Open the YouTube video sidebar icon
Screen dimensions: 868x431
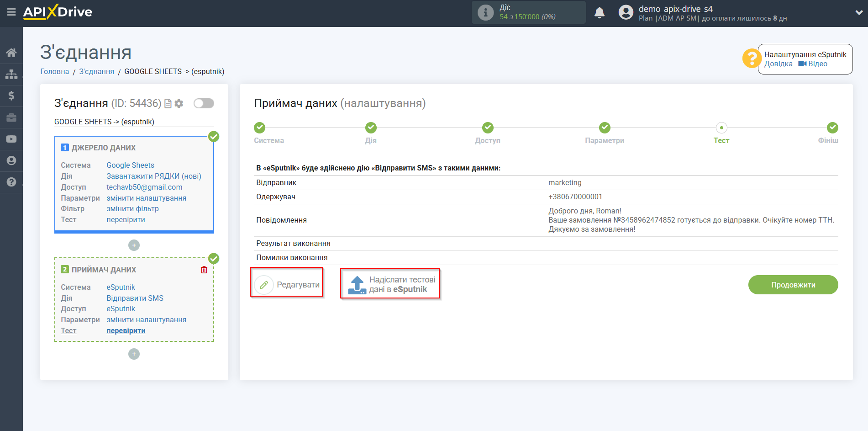click(11, 139)
